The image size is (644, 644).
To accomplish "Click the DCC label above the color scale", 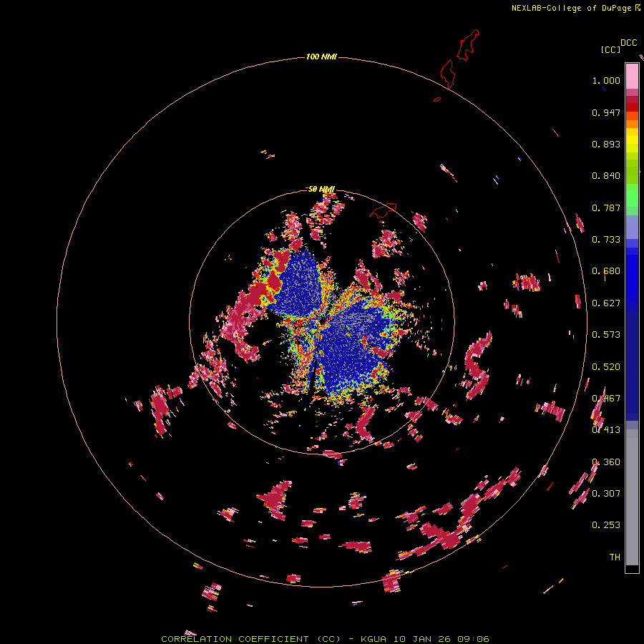I will coord(628,43).
